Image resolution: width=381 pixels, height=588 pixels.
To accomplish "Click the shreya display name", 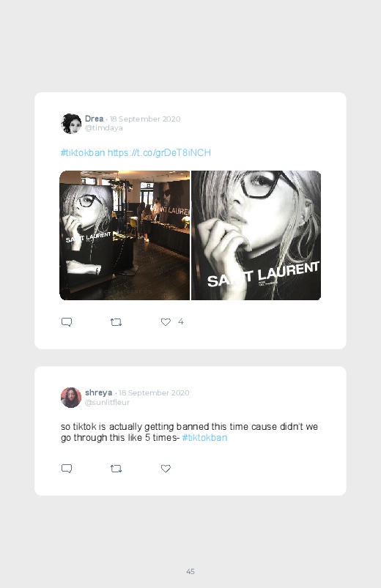I will pos(98,392).
